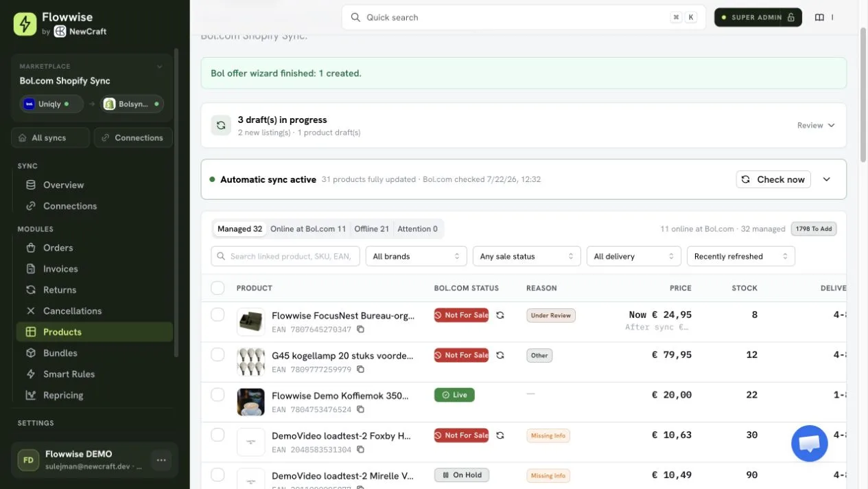Open the All brands filter dropdown
This screenshot has height=489, width=868.
[416, 256]
